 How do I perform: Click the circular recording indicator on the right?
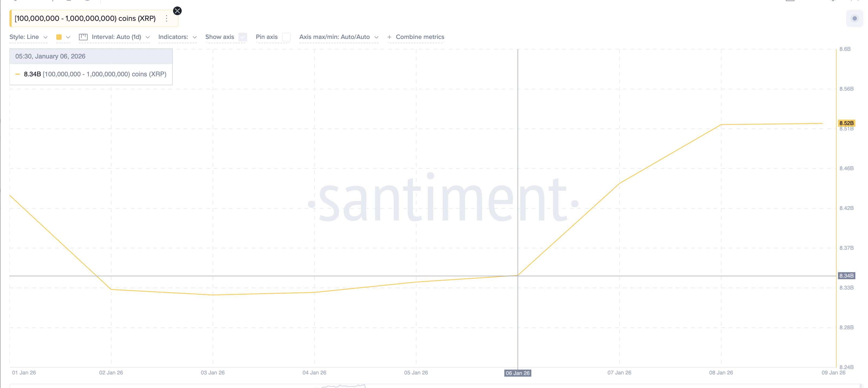[x=855, y=19]
